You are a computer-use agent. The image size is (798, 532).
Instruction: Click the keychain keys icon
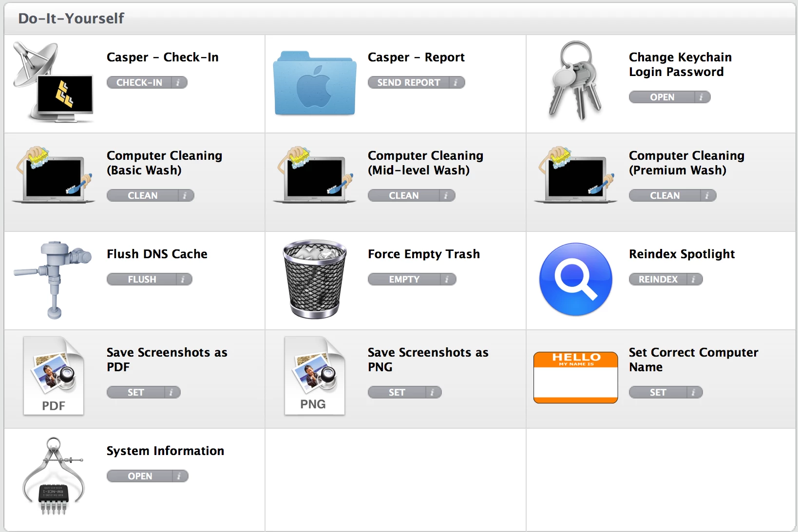coord(575,80)
